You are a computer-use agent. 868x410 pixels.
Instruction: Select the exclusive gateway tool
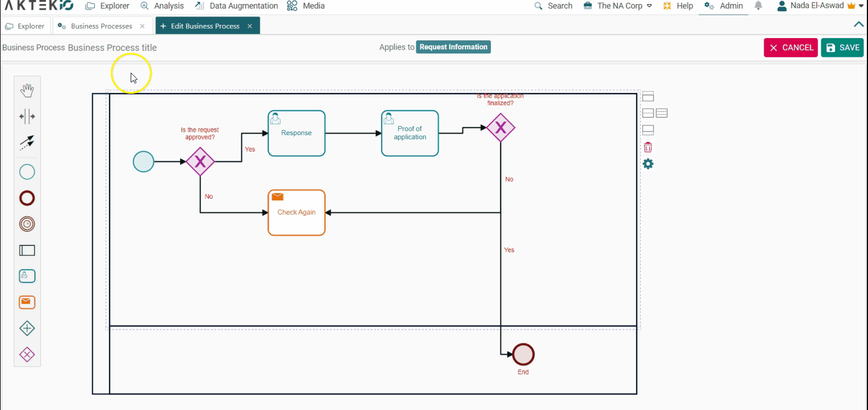(27, 354)
